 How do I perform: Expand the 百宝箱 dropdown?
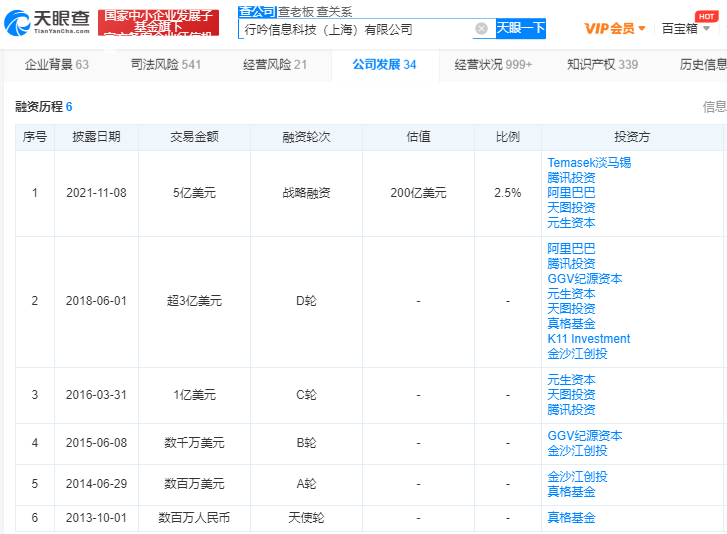pyautogui.click(x=685, y=29)
